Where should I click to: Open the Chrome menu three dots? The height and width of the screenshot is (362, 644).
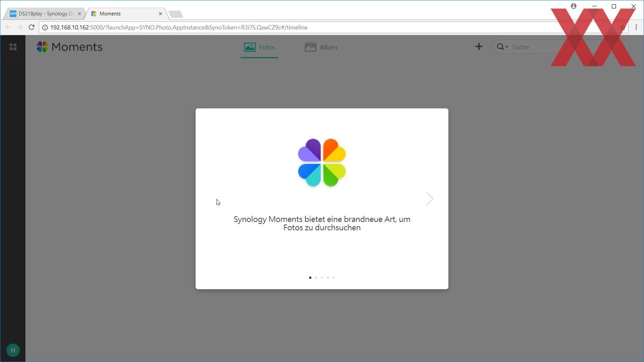coord(636,27)
